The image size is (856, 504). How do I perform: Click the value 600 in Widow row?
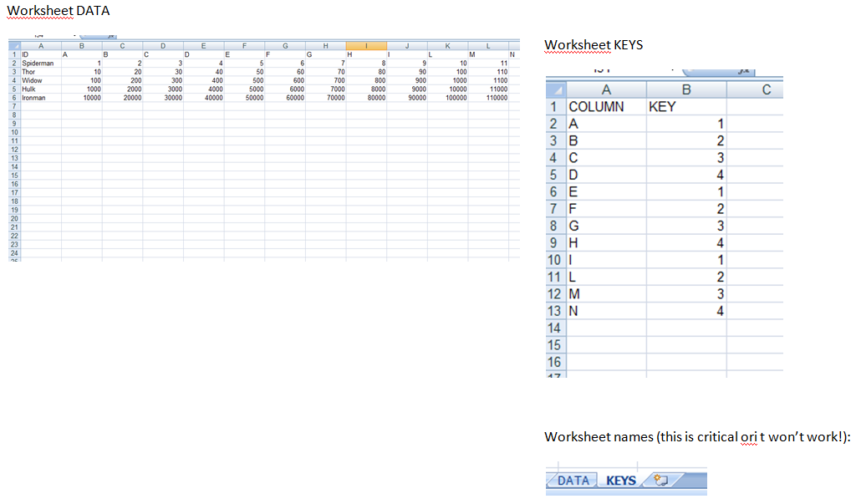pos(285,81)
